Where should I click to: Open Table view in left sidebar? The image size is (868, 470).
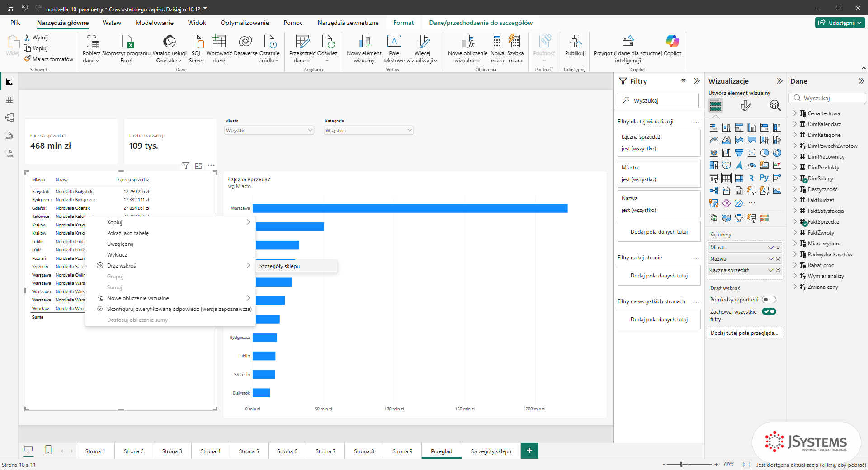[x=9, y=99]
